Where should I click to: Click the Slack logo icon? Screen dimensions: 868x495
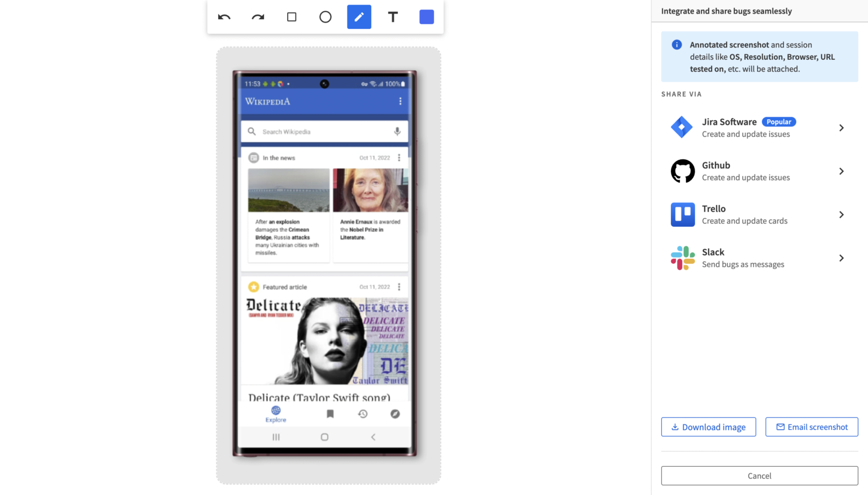(682, 258)
